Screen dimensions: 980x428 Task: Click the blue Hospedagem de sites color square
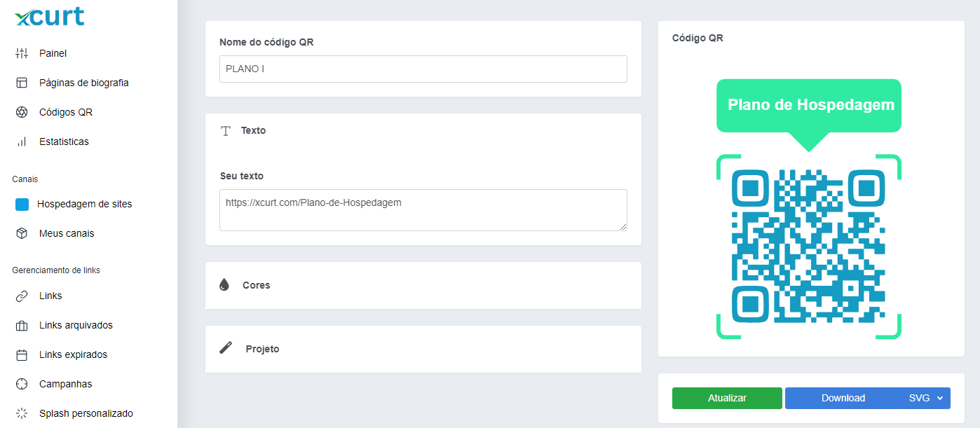pos(22,205)
